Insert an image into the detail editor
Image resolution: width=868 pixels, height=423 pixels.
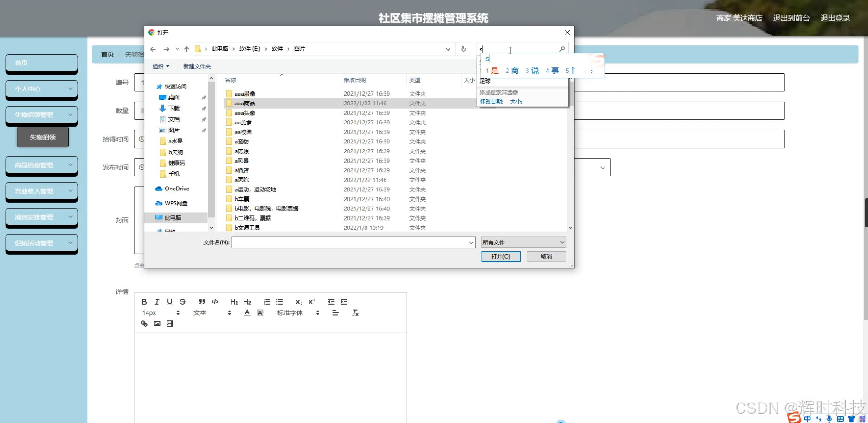point(157,324)
